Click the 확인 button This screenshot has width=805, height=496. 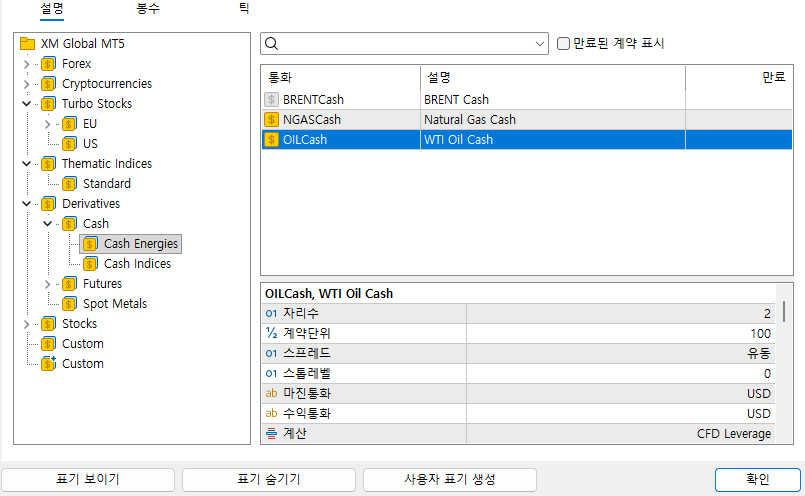click(x=757, y=479)
